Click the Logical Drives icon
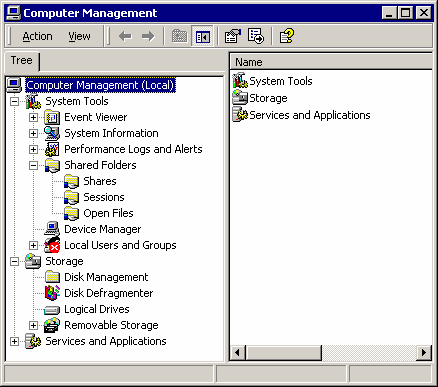Viewport: 438px width, 387px height. [x=52, y=310]
